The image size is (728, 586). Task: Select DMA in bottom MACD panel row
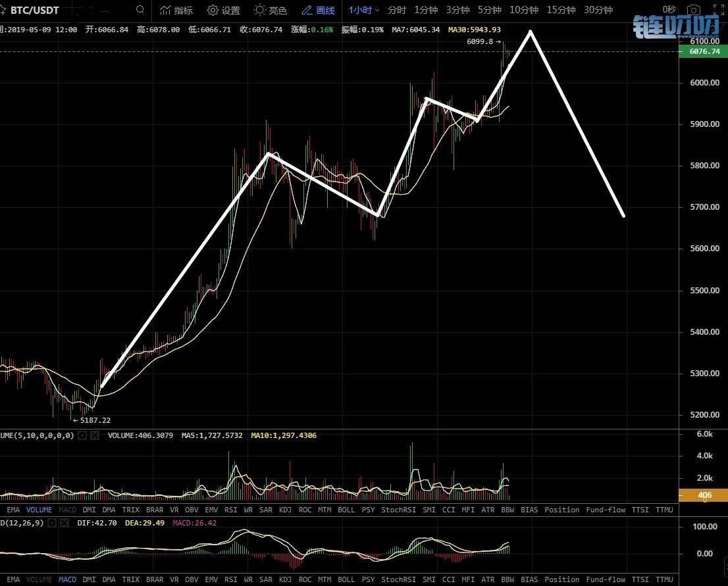pyautogui.click(x=109, y=579)
